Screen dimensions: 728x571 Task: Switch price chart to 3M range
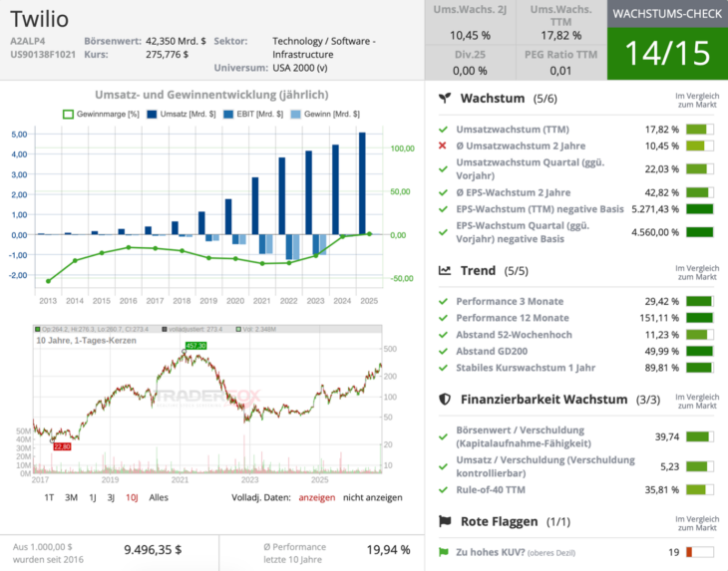click(71, 497)
